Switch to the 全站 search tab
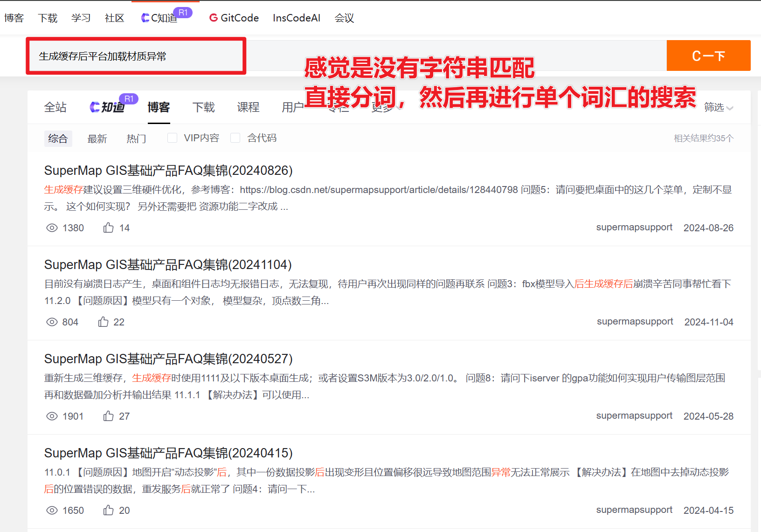Viewport: 761px width, 532px height. (x=55, y=107)
